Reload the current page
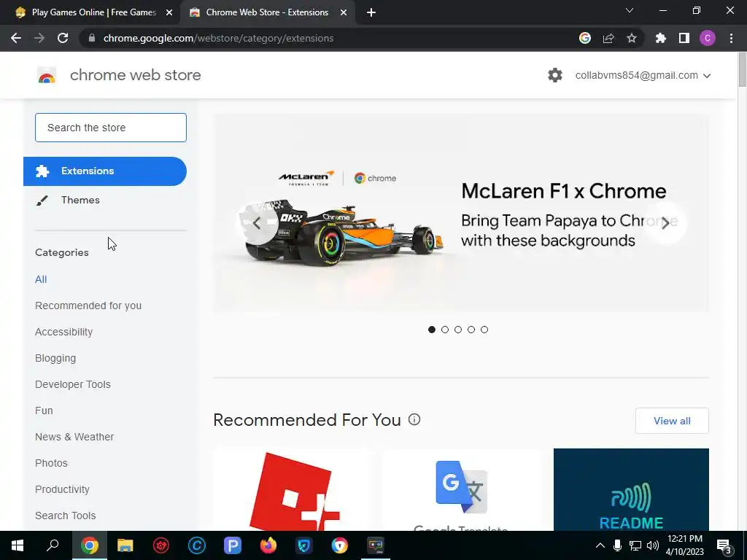Viewport: 747px width, 560px height. (x=63, y=38)
